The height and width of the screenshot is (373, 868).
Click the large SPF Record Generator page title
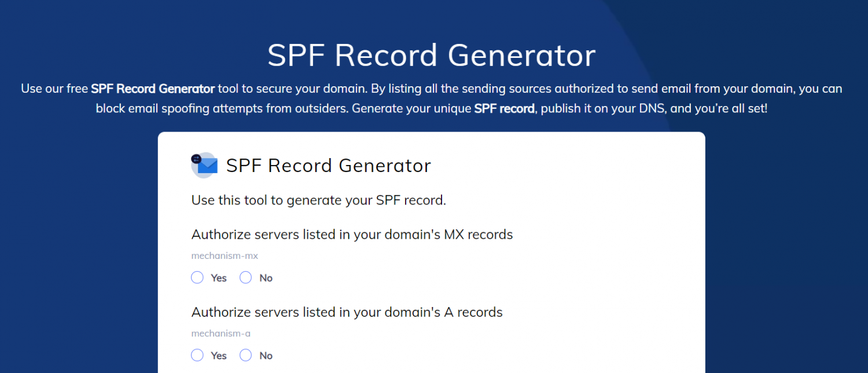coord(431,55)
